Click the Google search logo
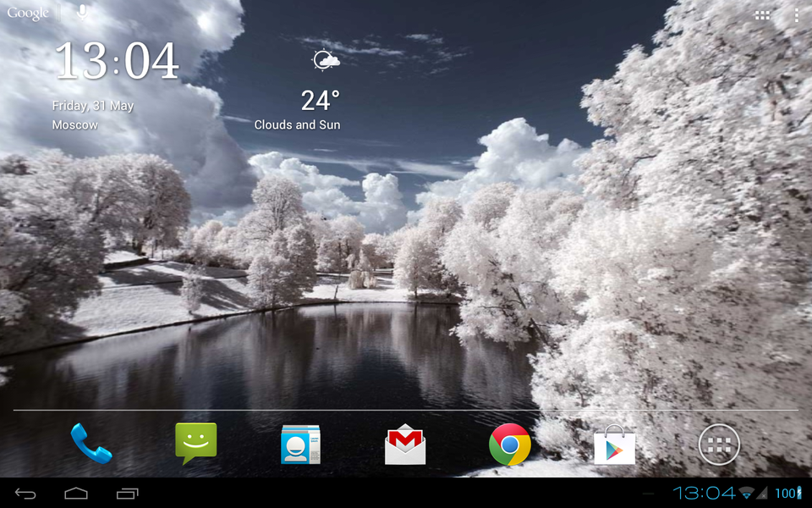The width and height of the screenshot is (812, 508). [x=28, y=14]
